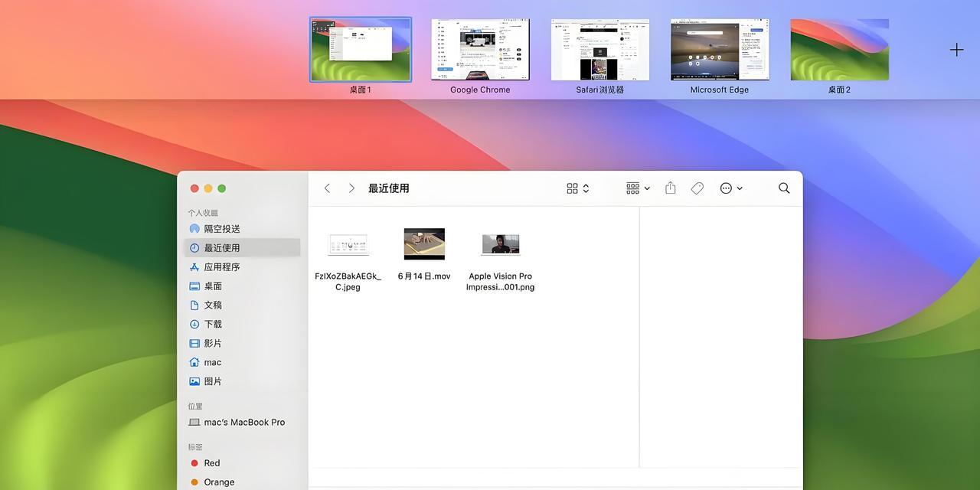Viewport: 980px width, 490px height.
Task: Select file FzIXoZBakAEGk_C.jpeg
Action: 348,260
